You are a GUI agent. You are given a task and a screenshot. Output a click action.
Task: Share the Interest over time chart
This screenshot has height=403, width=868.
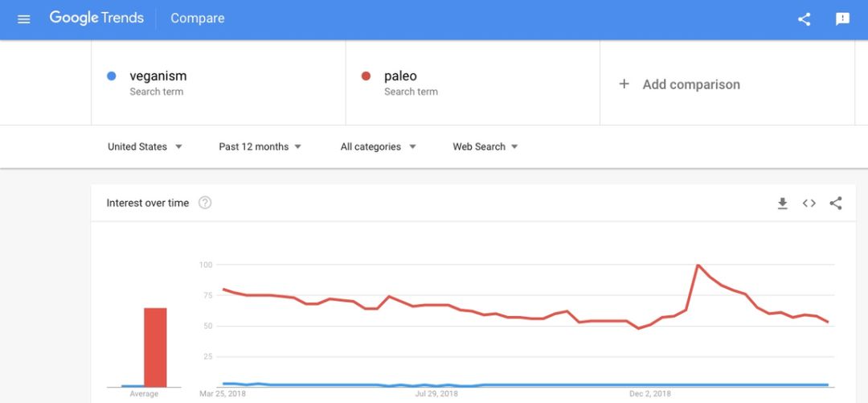coord(836,204)
